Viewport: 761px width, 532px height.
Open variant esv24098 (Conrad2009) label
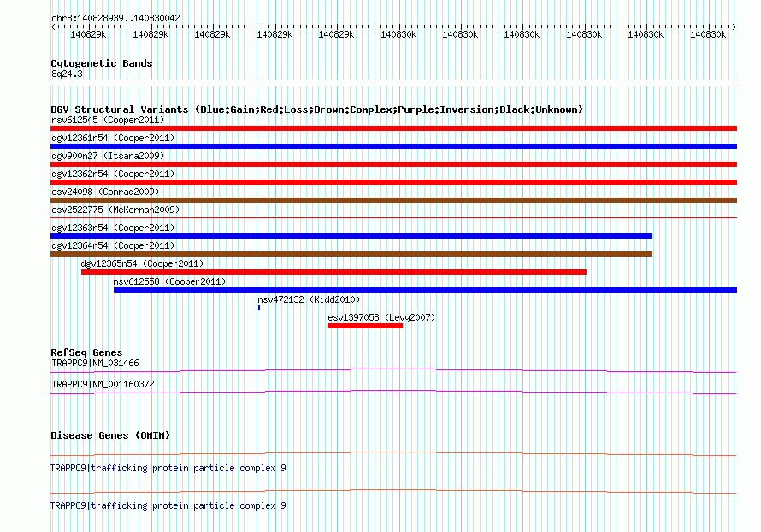(105, 192)
